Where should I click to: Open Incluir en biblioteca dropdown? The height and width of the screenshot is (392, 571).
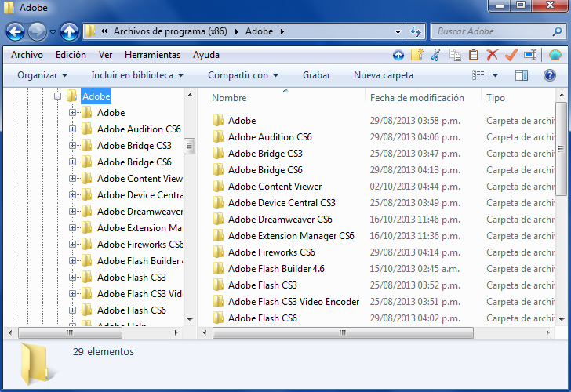point(137,75)
